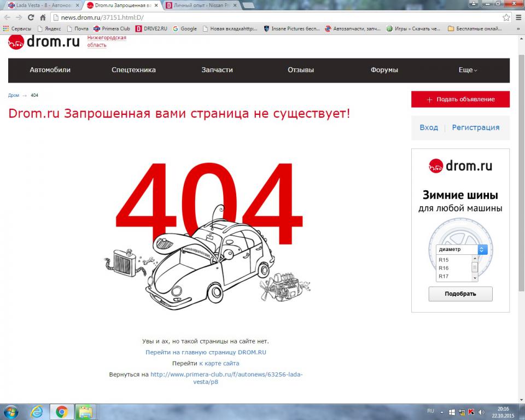Open the Бесплатные онлайн bookmarks folder
The height and width of the screenshot is (420, 525).
(x=475, y=29)
